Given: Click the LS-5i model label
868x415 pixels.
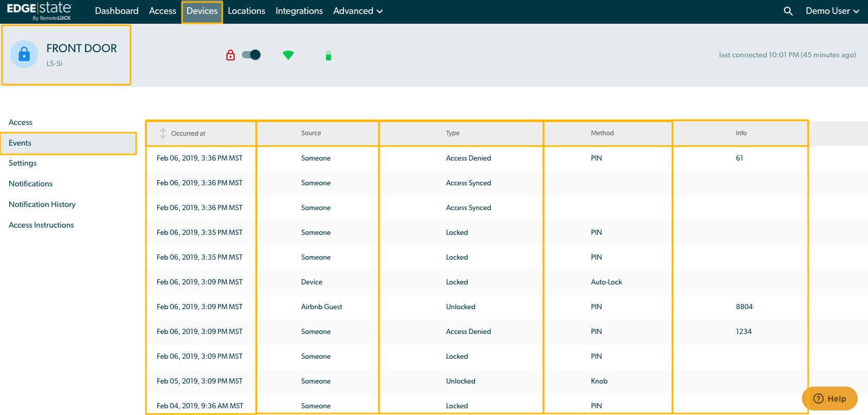Looking at the screenshot, I should (54, 63).
